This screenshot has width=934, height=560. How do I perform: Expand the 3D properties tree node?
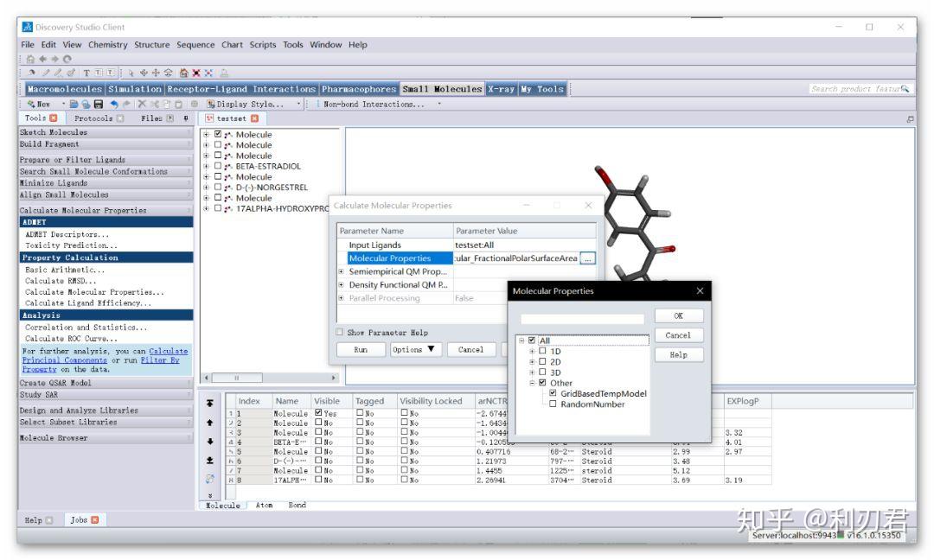[533, 372]
